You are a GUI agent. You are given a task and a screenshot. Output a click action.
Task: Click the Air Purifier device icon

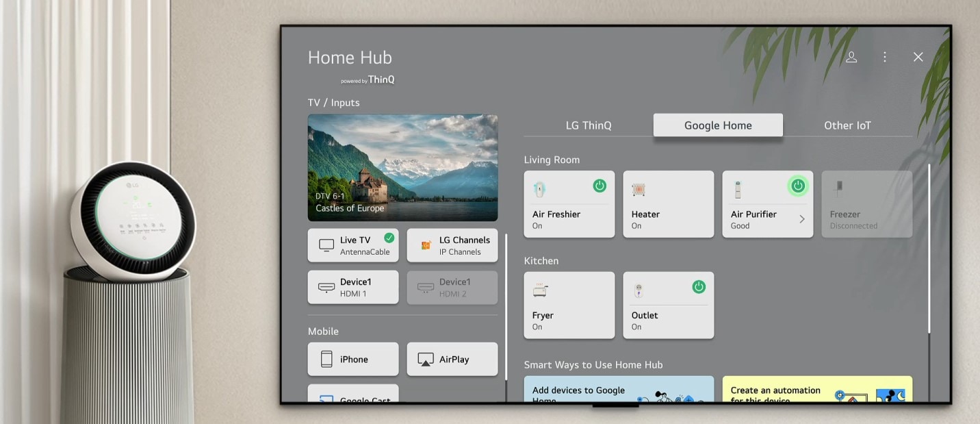click(737, 190)
